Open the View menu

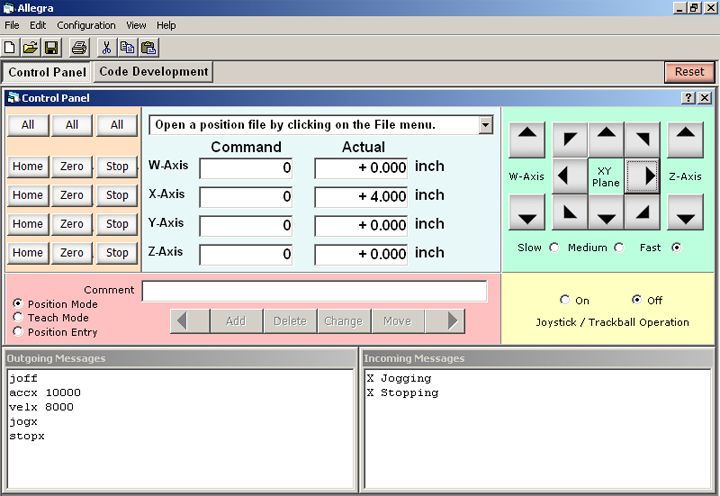[136, 25]
